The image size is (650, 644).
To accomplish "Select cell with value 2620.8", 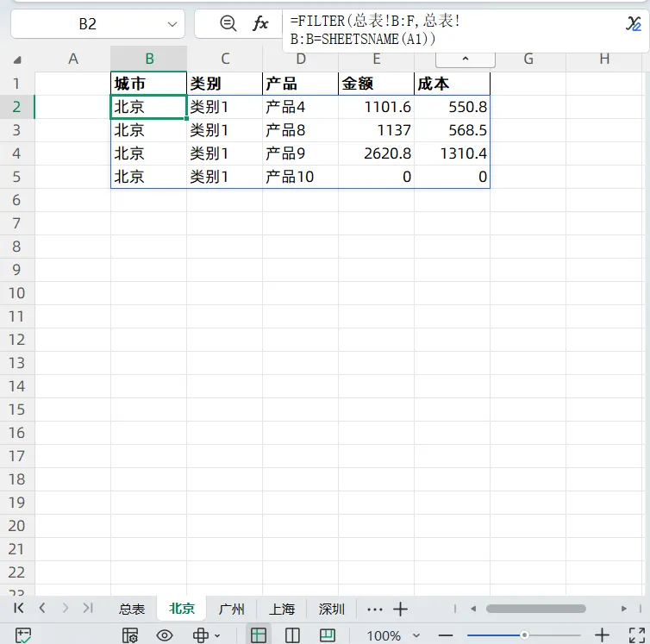I will point(377,153).
